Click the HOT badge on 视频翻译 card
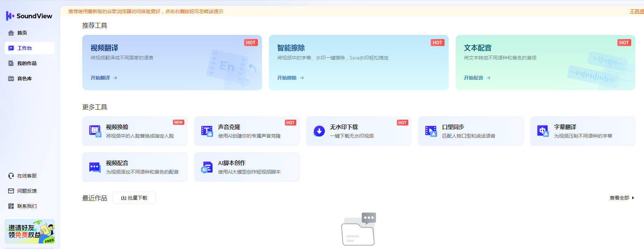 pos(251,43)
